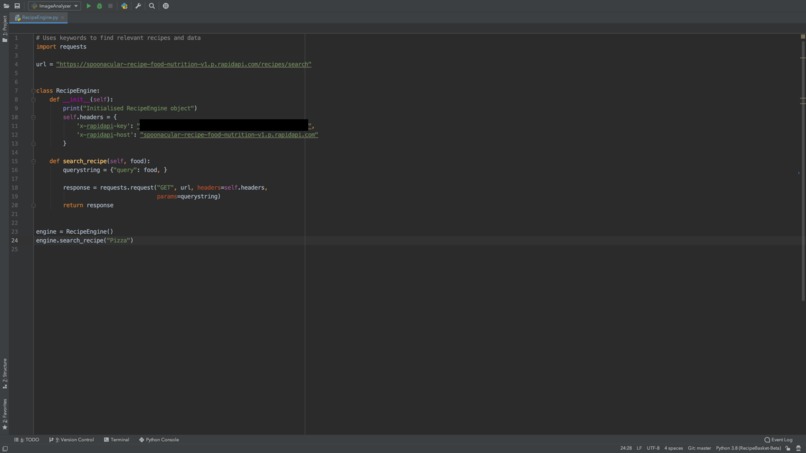
Task: Toggle the read-only lock icon in the status bar
Action: point(788,448)
